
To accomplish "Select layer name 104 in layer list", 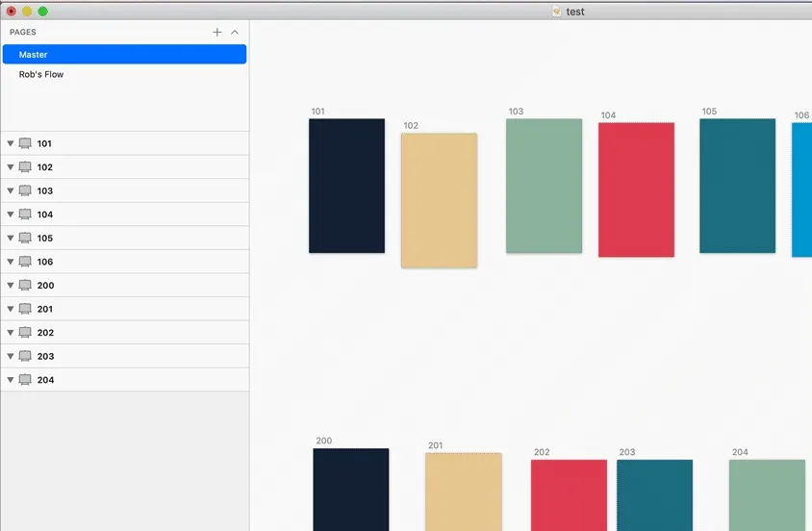I will coord(45,215).
